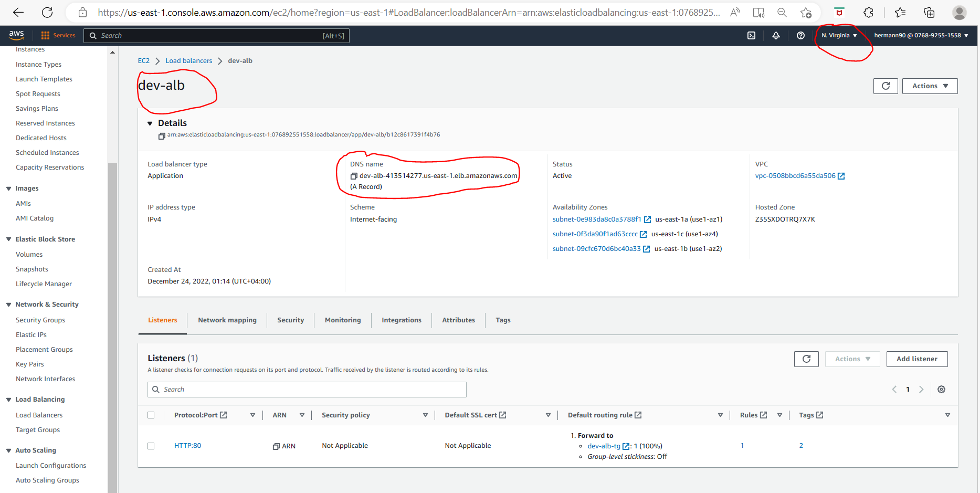Image resolution: width=980 pixels, height=493 pixels.
Task: Open Target Groups in the sidebar
Action: point(38,430)
